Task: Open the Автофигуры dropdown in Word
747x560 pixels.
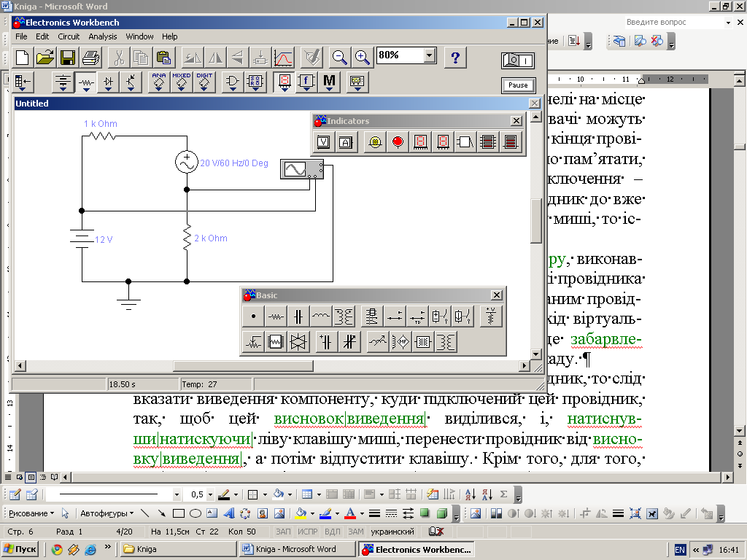Action: (107, 513)
